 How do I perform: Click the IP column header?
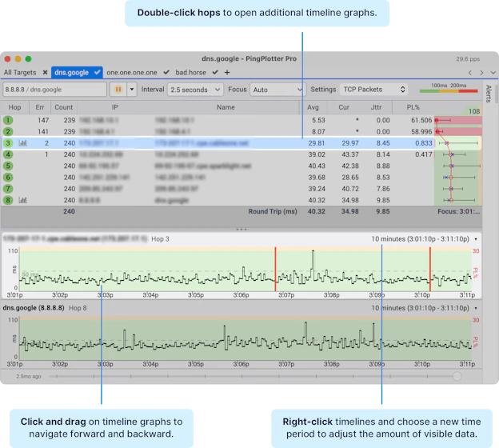coord(115,107)
